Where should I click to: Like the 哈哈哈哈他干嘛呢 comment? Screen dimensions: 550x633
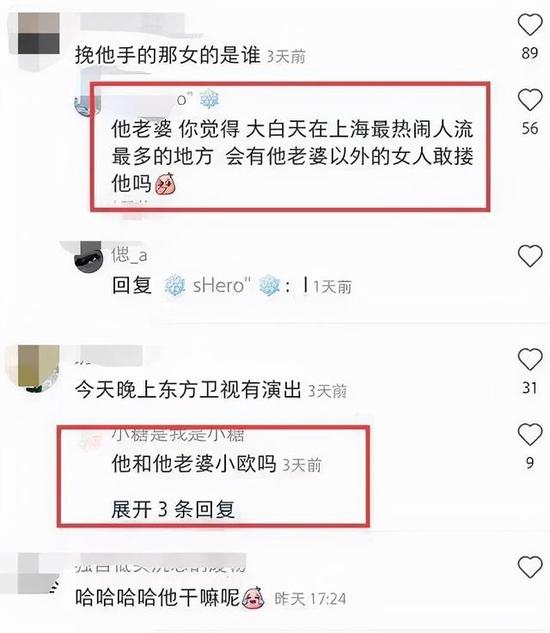pyautogui.click(x=530, y=567)
